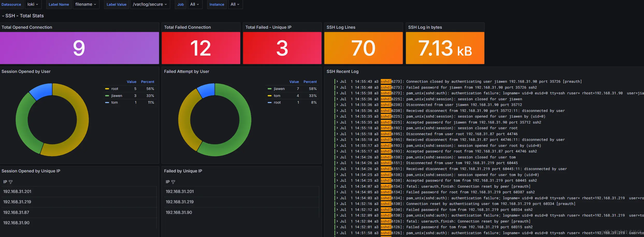Open tom series color swatch in Session Opened by User

click(x=107, y=102)
